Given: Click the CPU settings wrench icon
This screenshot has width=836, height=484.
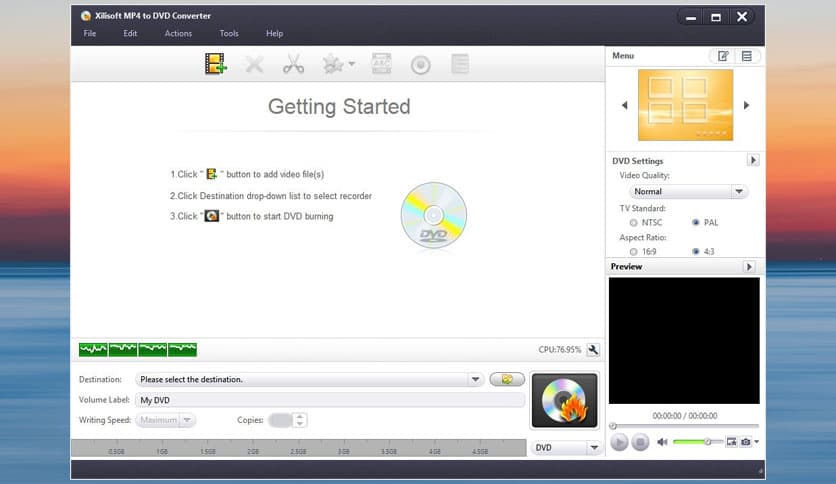Looking at the screenshot, I should pos(593,350).
